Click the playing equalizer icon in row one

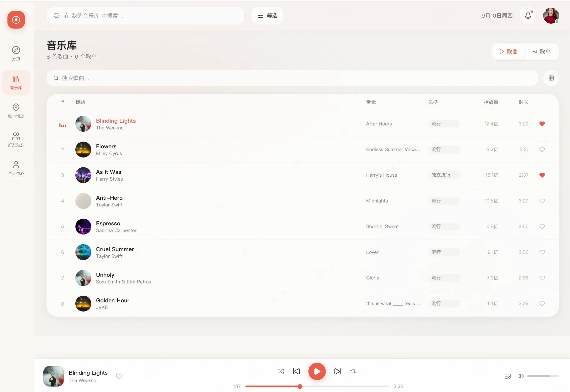click(x=62, y=125)
